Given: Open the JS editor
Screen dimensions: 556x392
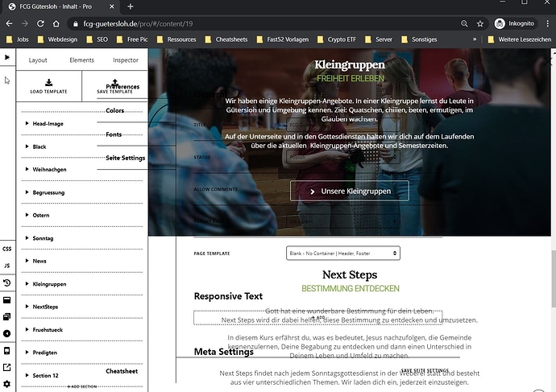Looking at the screenshot, I should pyautogui.click(x=7, y=266).
